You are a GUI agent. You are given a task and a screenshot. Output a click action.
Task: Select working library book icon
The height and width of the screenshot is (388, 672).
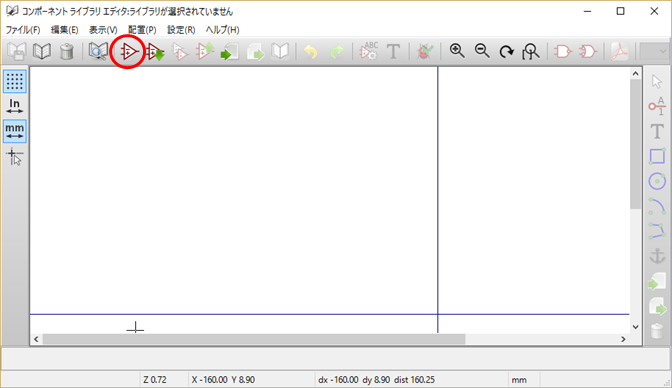(x=42, y=52)
